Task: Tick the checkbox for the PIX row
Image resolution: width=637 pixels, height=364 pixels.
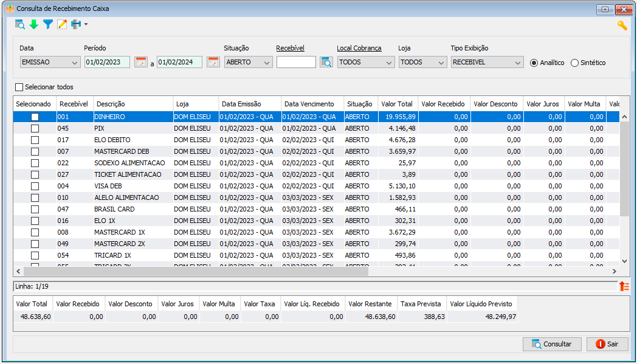Action: pyautogui.click(x=35, y=128)
